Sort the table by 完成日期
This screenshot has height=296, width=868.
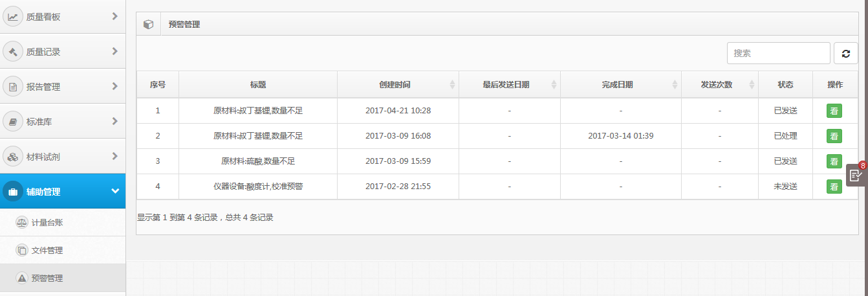(674, 85)
